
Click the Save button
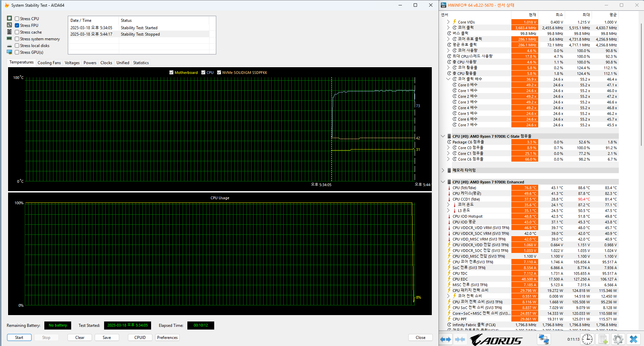coord(107,338)
